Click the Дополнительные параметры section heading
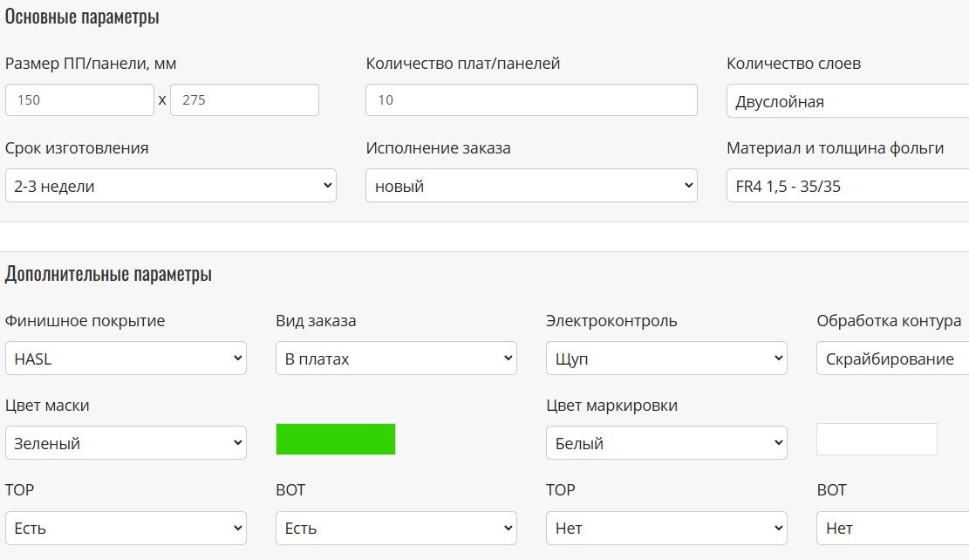969x560 pixels. (108, 275)
